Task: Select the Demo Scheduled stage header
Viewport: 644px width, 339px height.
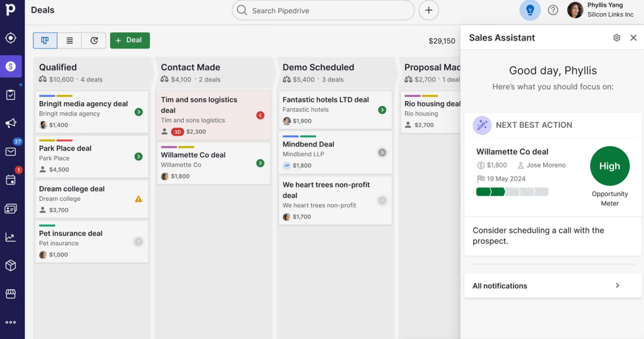Action: (x=335, y=73)
